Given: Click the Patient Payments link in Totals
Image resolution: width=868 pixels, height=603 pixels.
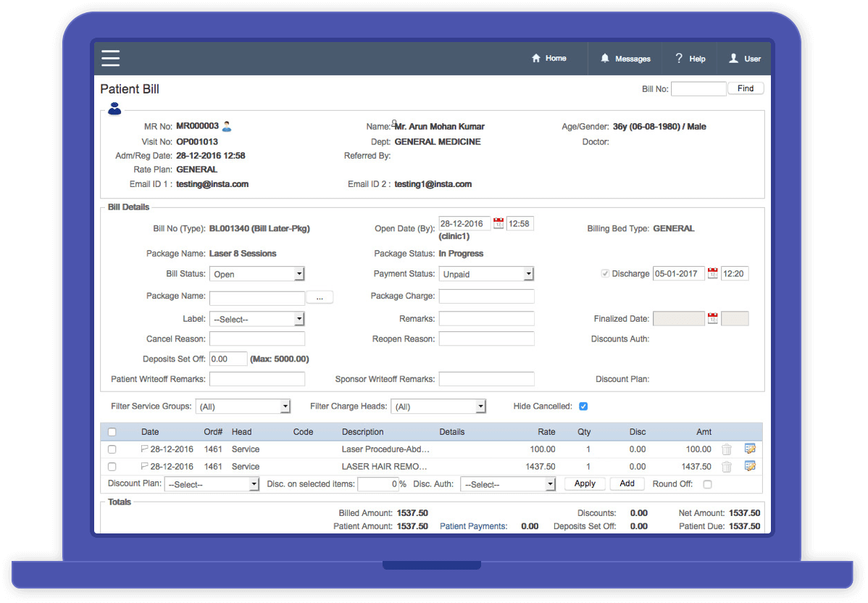Looking at the screenshot, I should point(473,526).
